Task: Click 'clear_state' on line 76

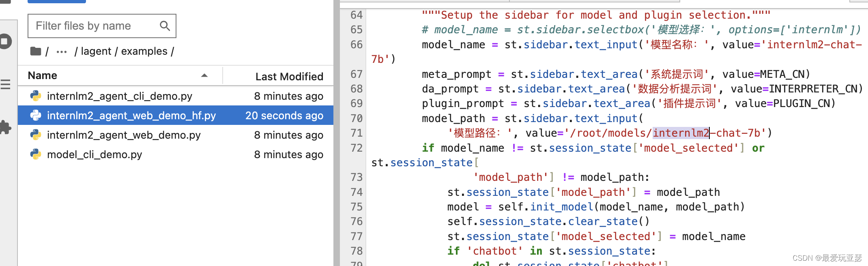Action: tap(603, 221)
